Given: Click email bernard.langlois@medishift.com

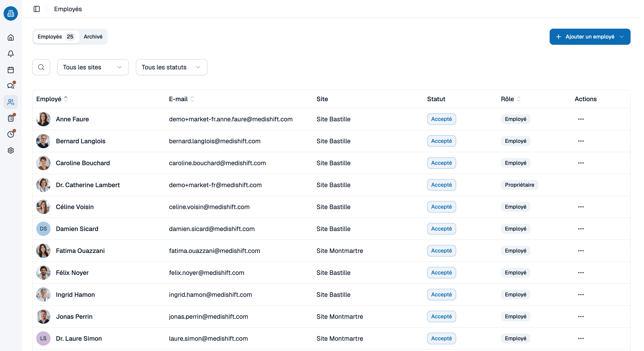Looking at the screenshot, I should coord(214,141).
